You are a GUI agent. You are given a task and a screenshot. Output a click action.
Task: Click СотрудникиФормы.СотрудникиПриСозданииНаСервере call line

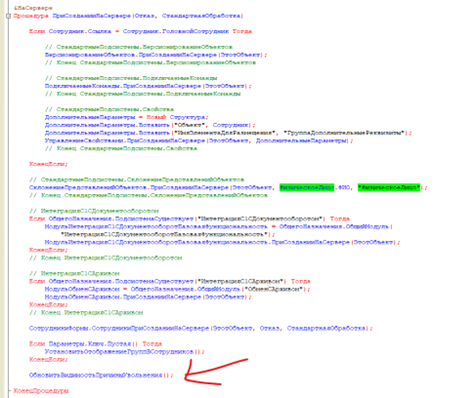(200, 328)
